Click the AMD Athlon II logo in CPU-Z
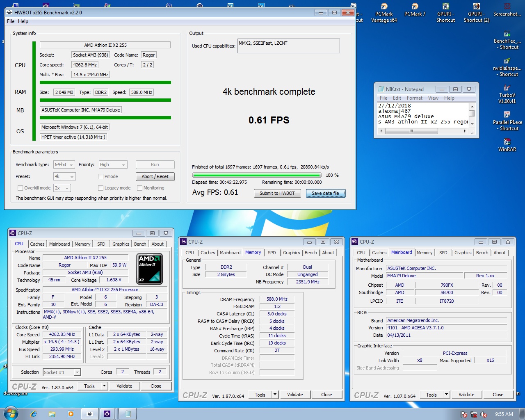 tap(149, 269)
